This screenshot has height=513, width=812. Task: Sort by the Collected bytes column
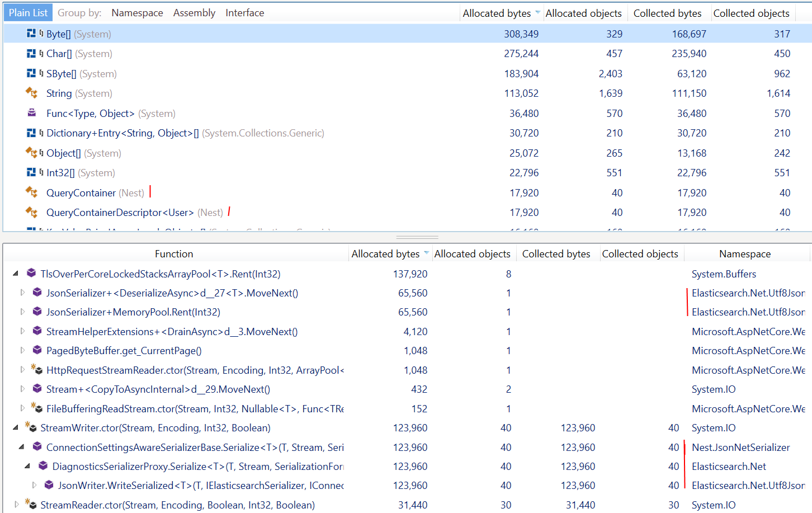(667, 13)
